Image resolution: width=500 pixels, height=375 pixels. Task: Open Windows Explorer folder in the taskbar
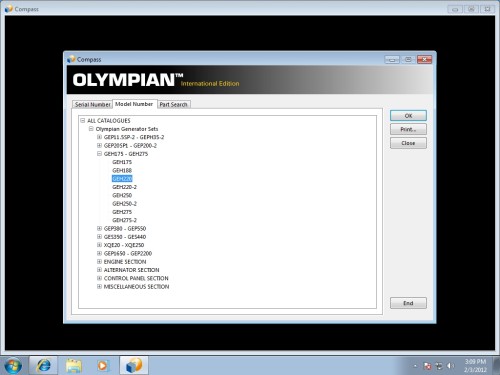[x=74, y=365]
